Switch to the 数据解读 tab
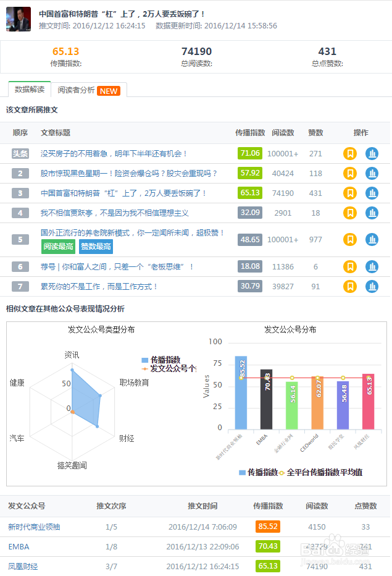The width and height of the screenshot is (392, 576). click(x=30, y=89)
